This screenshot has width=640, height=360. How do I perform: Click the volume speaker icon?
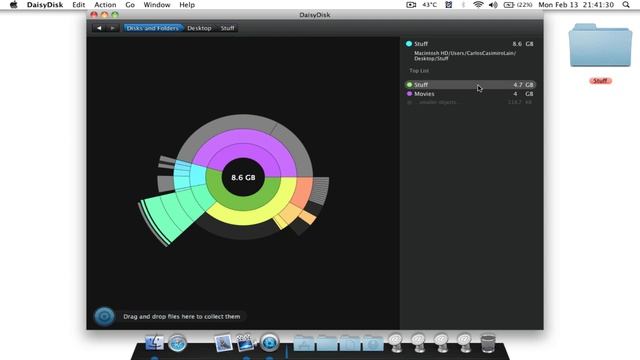(x=493, y=5)
